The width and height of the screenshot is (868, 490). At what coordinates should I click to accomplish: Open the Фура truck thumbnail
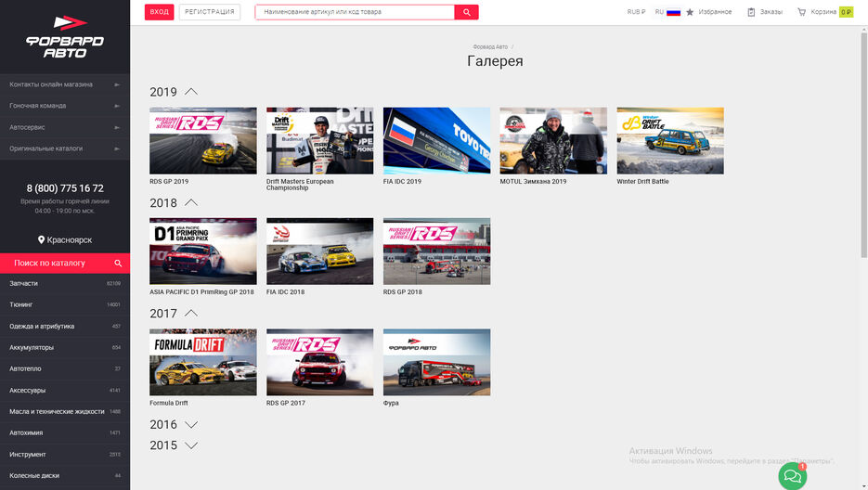click(436, 362)
